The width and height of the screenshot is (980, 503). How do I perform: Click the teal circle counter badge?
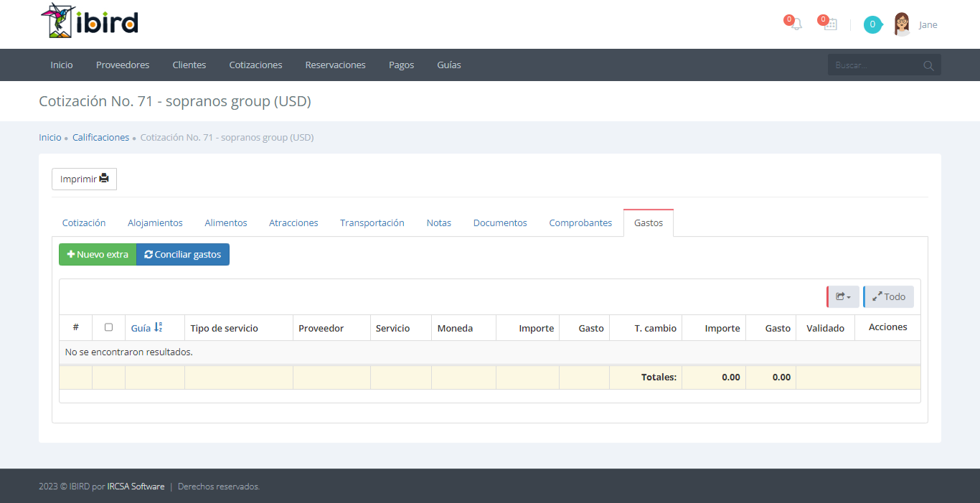[x=872, y=24]
